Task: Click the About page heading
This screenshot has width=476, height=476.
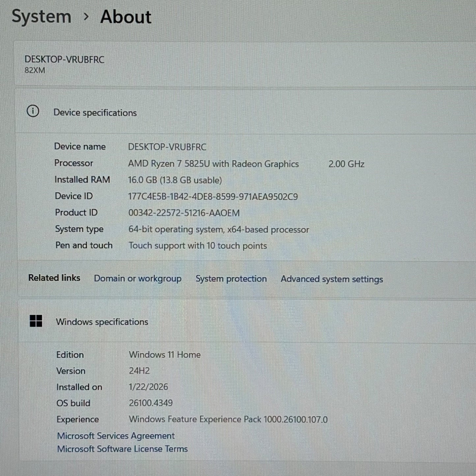Action: tap(126, 17)
